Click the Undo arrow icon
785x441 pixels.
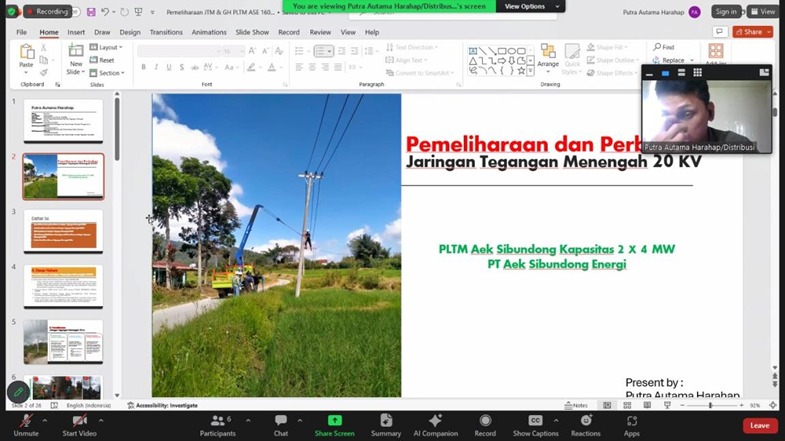(x=105, y=12)
